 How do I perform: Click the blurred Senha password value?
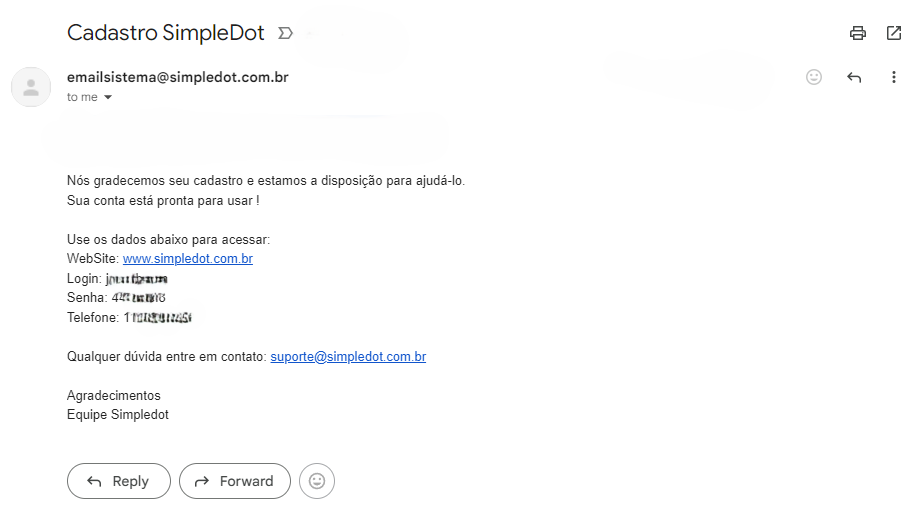tap(138, 298)
